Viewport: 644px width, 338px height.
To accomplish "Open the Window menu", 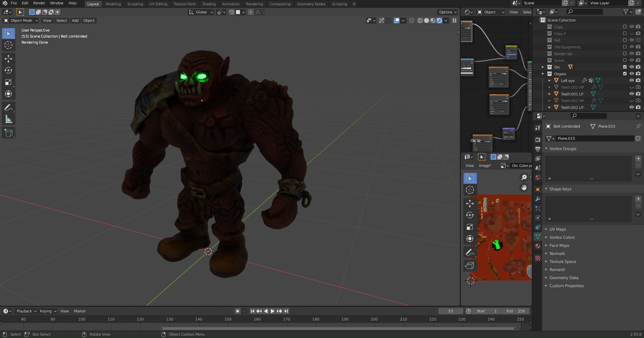I will coord(56,3).
